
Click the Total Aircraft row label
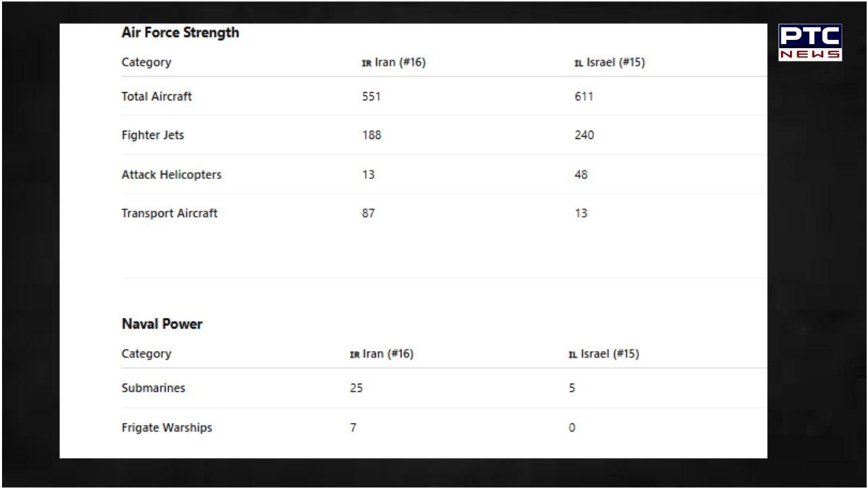157,96
